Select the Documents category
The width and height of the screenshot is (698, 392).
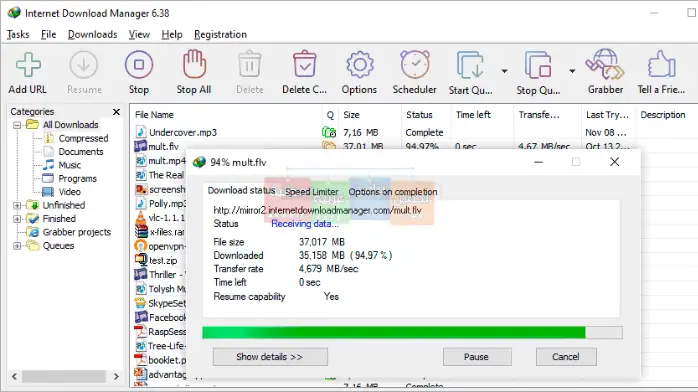(81, 152)
